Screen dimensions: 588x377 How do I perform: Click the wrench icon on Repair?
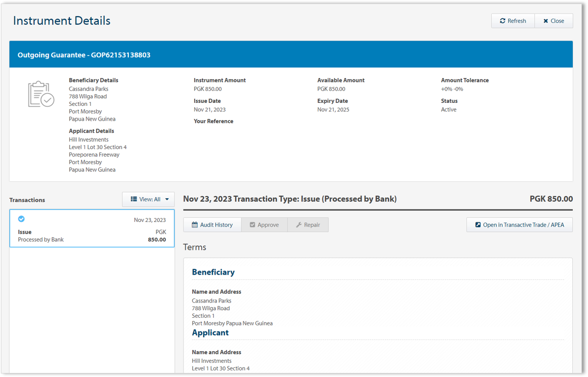point(299,225)
